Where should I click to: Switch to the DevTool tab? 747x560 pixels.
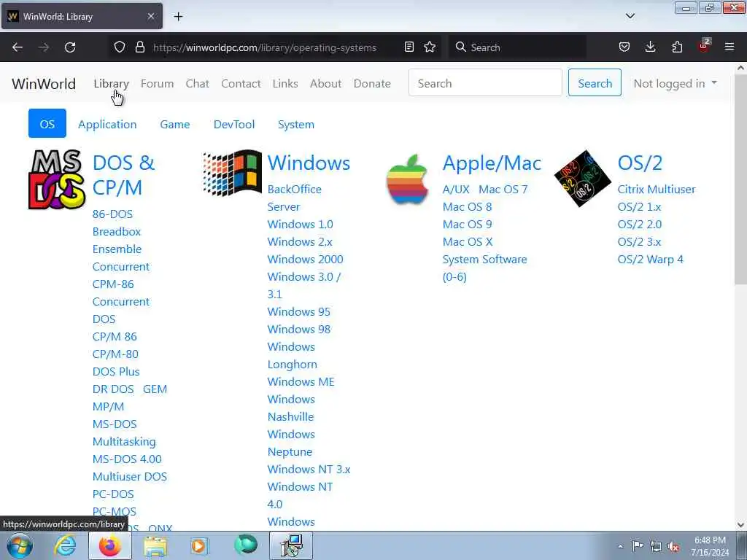click(x=234, y=124)
